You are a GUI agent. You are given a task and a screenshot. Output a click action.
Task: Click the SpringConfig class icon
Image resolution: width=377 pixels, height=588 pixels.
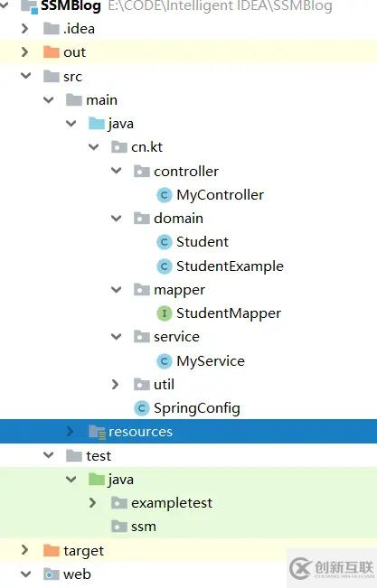(x=142, y=408)
